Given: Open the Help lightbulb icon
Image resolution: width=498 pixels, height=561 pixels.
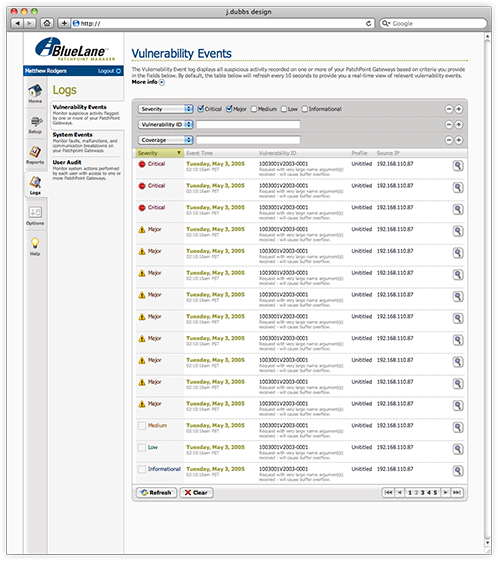Looking at the screenshot, I should [35, 243].
